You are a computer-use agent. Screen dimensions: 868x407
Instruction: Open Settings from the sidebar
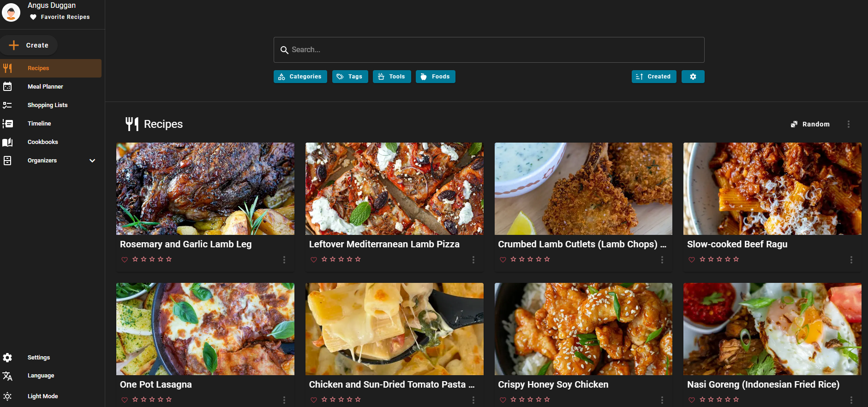tap(39, 358)
